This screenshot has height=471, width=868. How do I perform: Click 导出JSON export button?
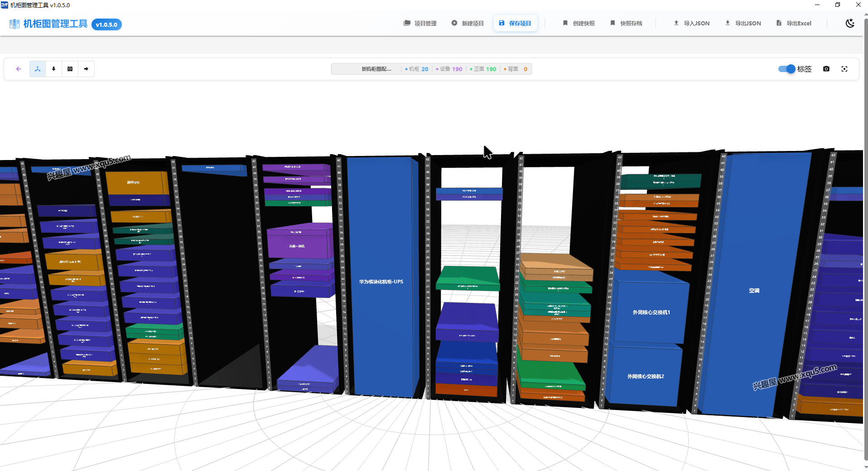(x=743, y=23)
